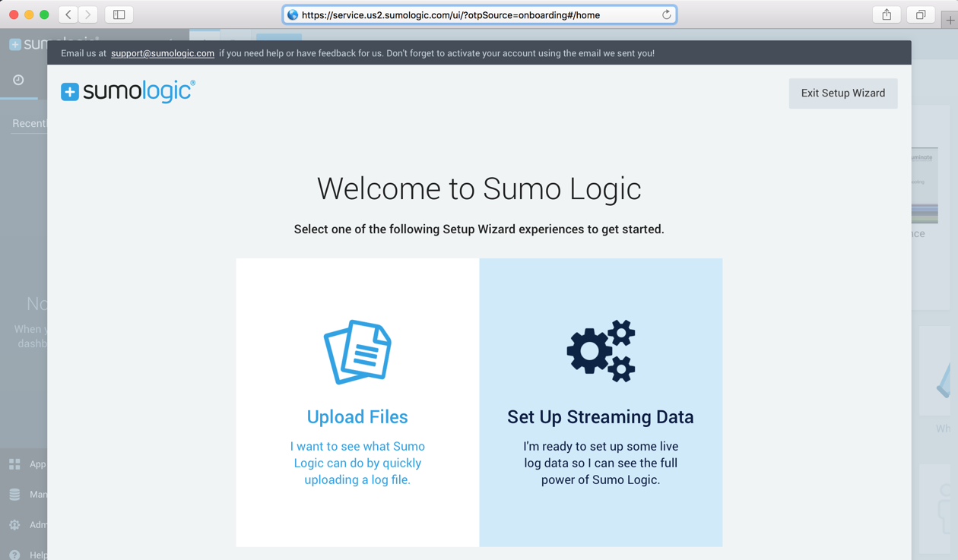Open a new tab with plus button
This screenshot has height=560, width=958.
coord(950,20)
